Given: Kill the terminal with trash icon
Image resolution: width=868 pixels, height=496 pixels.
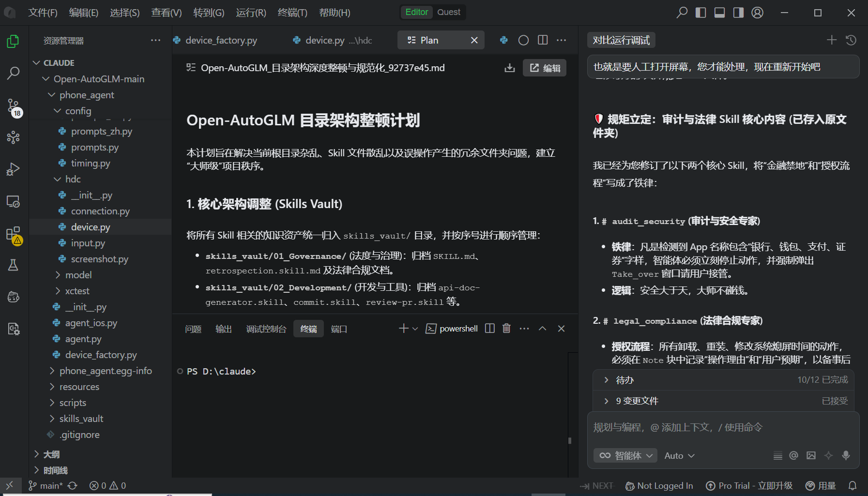Looking at the screenshot, I should 506,329.
